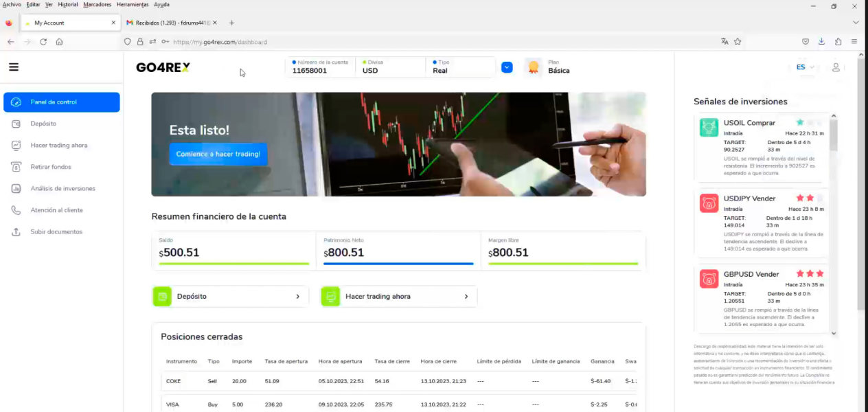Click the Análisis de inversiones bar-chart icon
This screenshot has width=868, height=412.
tap(16, 188)
